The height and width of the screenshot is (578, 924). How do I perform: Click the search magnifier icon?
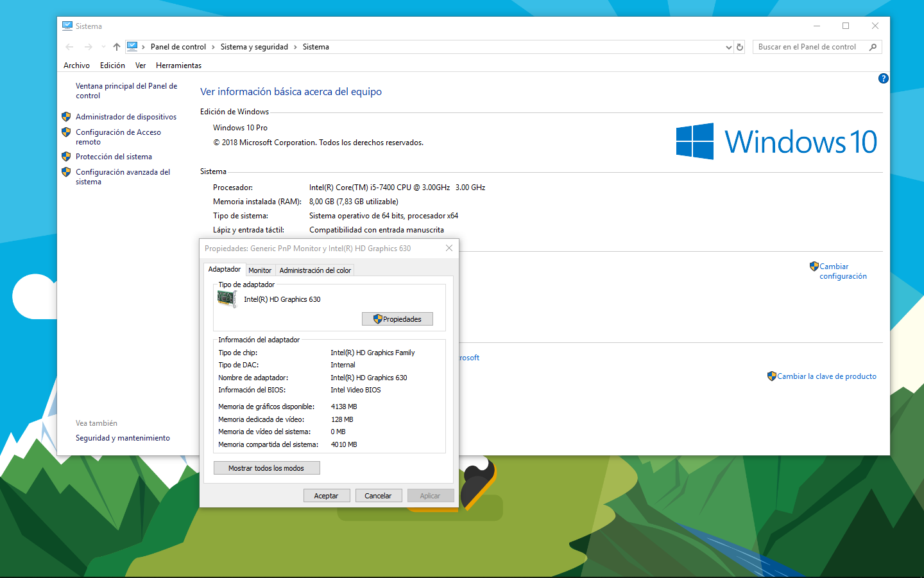(x=873, y=47)
